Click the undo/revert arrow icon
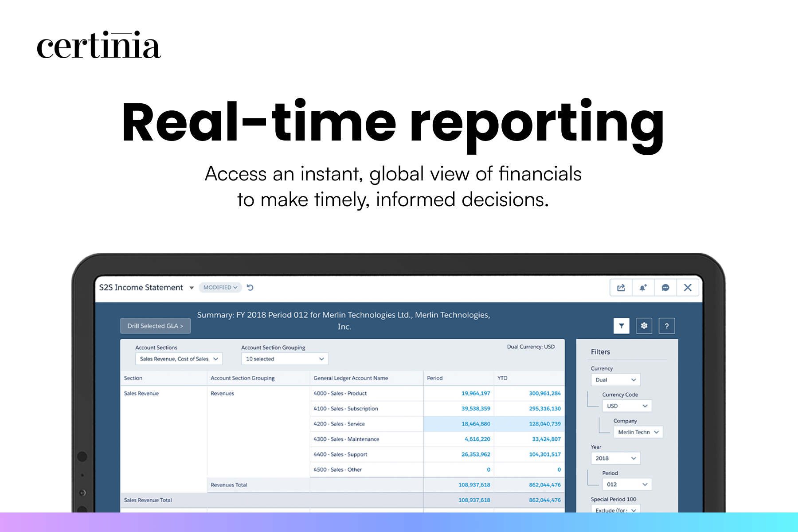Image resolution: width=798 pixels, height=532 pixels. [250, 287]
